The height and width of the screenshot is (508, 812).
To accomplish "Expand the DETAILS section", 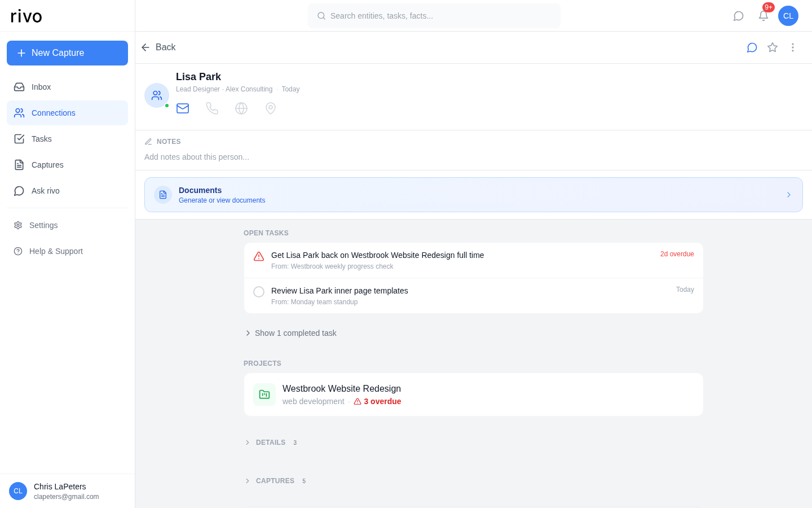I will pos(271,443).
